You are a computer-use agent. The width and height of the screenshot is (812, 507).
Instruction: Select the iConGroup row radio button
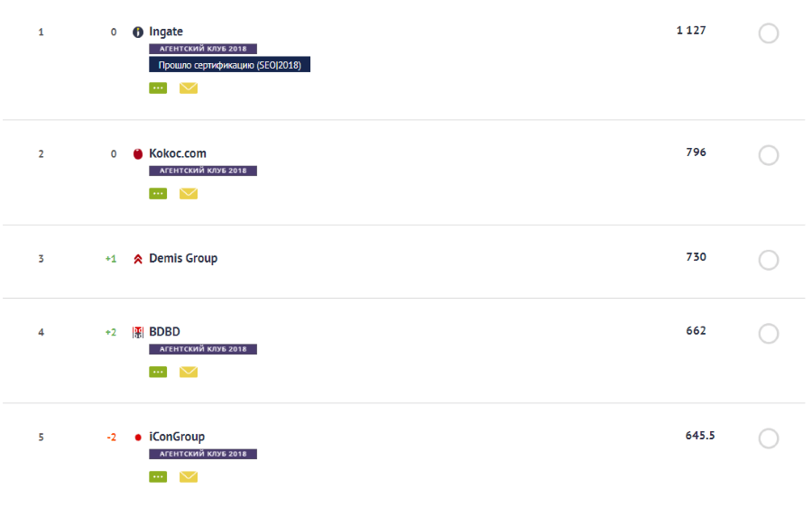(768, 439)
